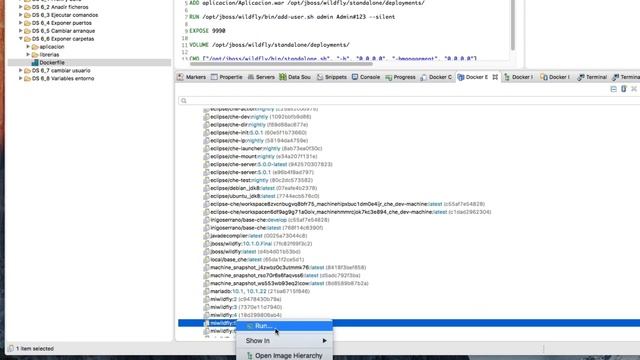Image resolution: width=640 pixels, height=360 pixels.
Task: Select mariadb:10.1, 10.1.22 image
Action: 260,291
